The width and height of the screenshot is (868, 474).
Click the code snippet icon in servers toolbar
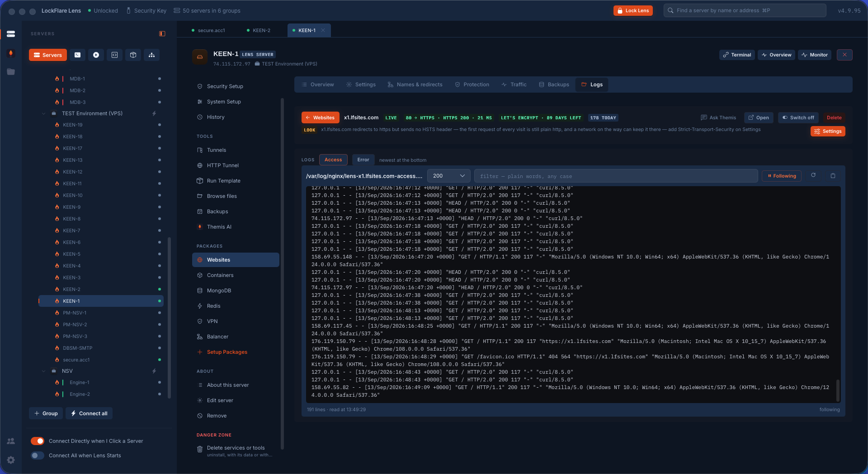point(114,55)
